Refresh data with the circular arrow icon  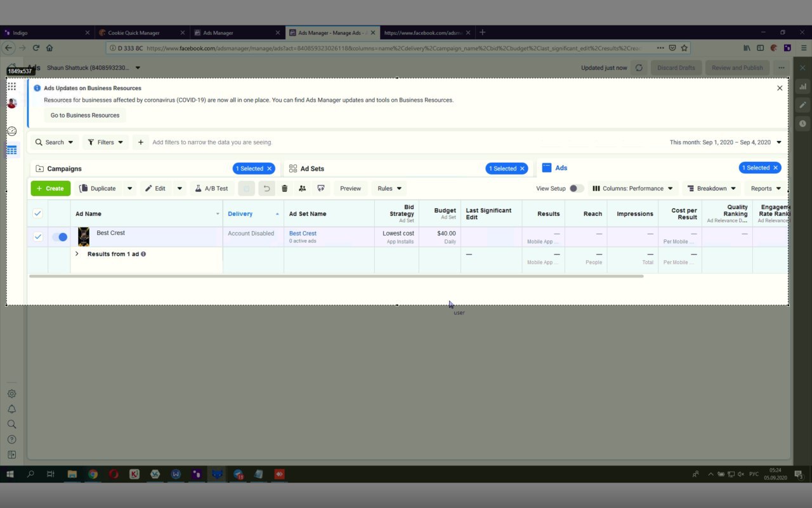(x=639, y=68)
